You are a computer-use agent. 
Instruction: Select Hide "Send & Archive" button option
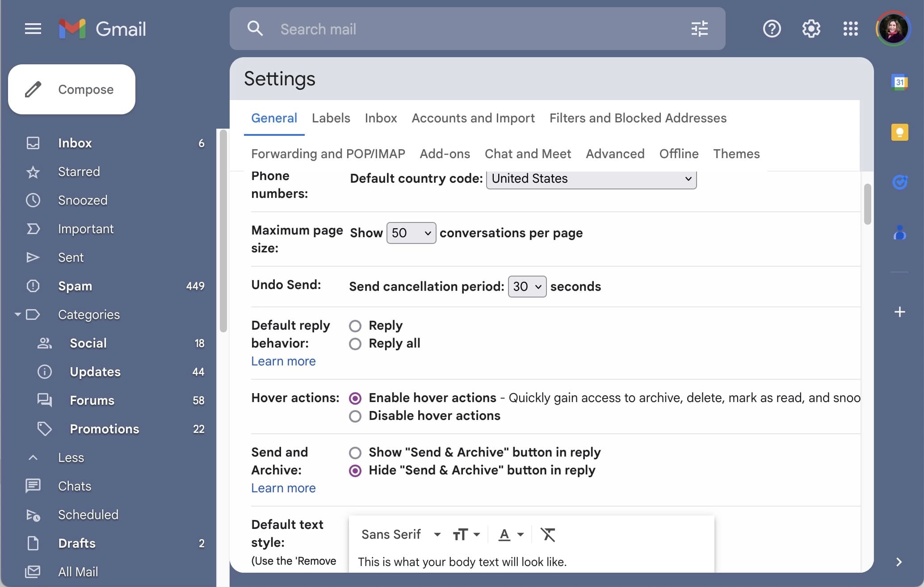tap(355, 470)
